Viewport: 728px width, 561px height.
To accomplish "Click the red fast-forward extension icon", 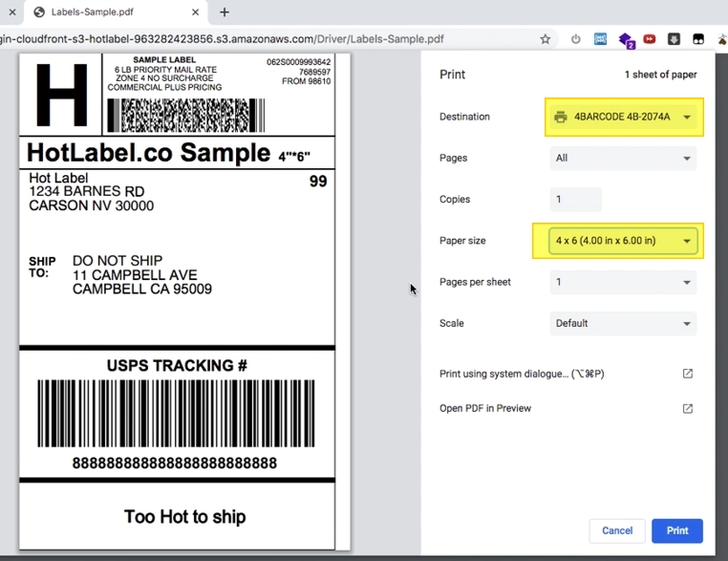I will point(650,39).
